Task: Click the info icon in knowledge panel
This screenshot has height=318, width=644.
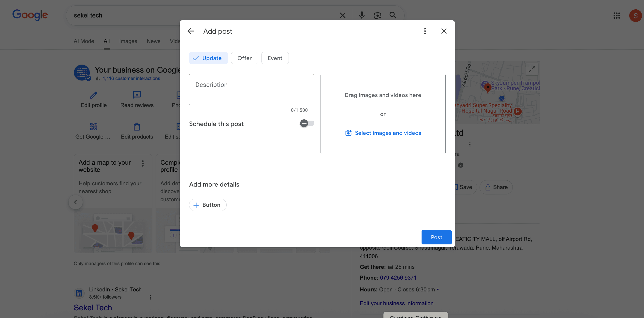Action: 460,165
